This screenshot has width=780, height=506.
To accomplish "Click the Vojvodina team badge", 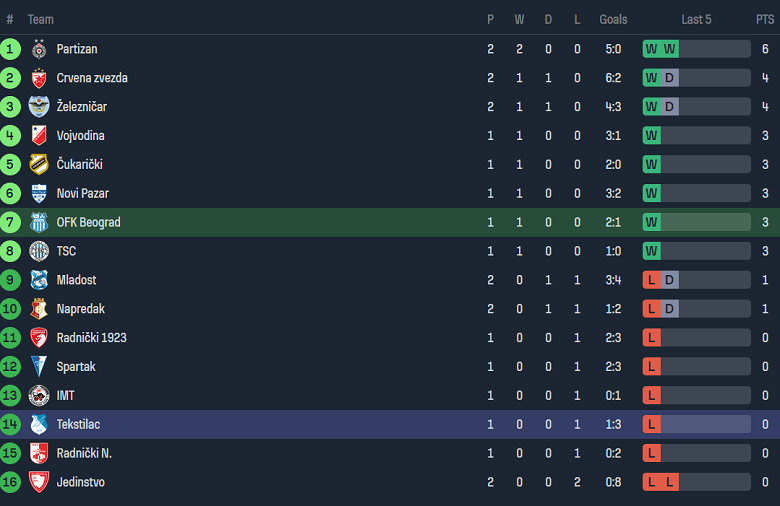I will [x=39, y=136].
